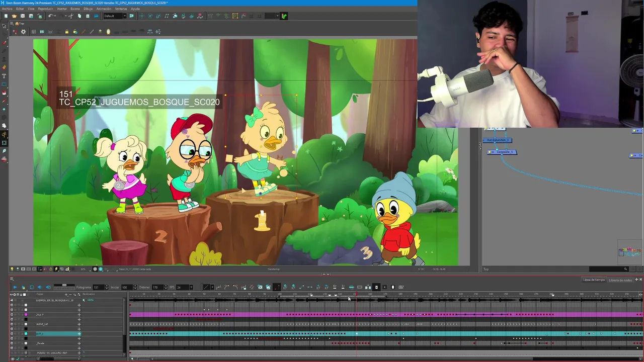Open the Ayuda menu
The height and width of the screenshot is (362, 644).
tap(135, 9)
